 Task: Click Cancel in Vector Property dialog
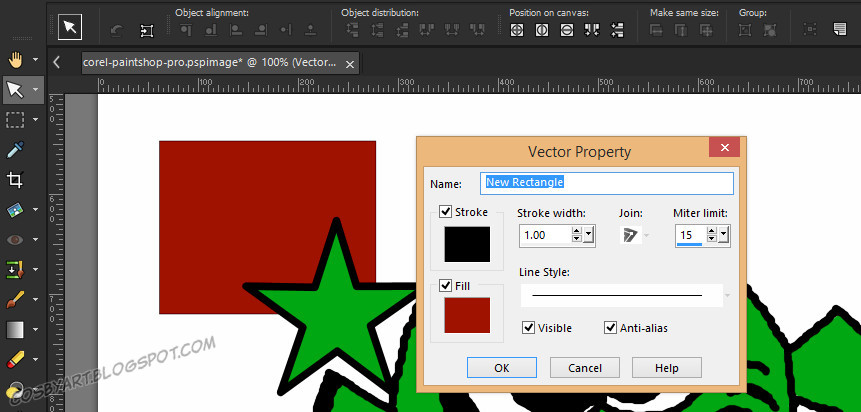tap(585, 368)
